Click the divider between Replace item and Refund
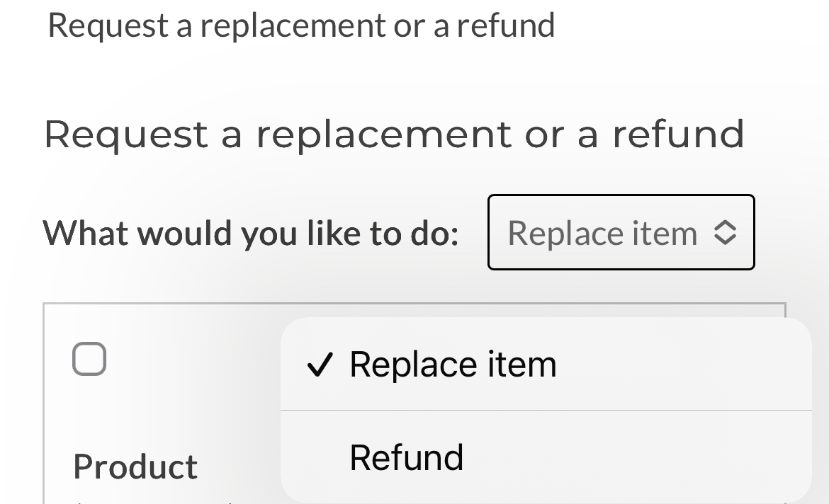 [x=546, y=409]
